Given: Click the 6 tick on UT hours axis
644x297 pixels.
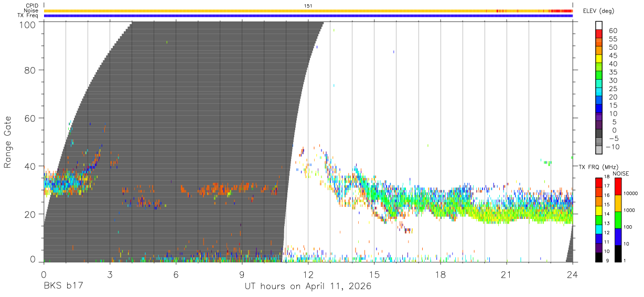Looking at the screenshot, I should point(176,274).
